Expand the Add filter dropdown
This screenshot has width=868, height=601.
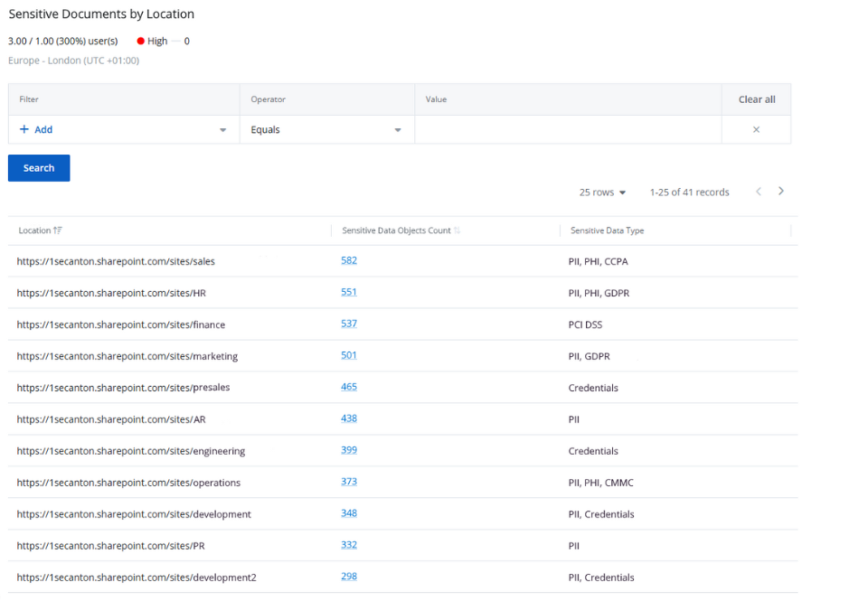coord(222,129)
